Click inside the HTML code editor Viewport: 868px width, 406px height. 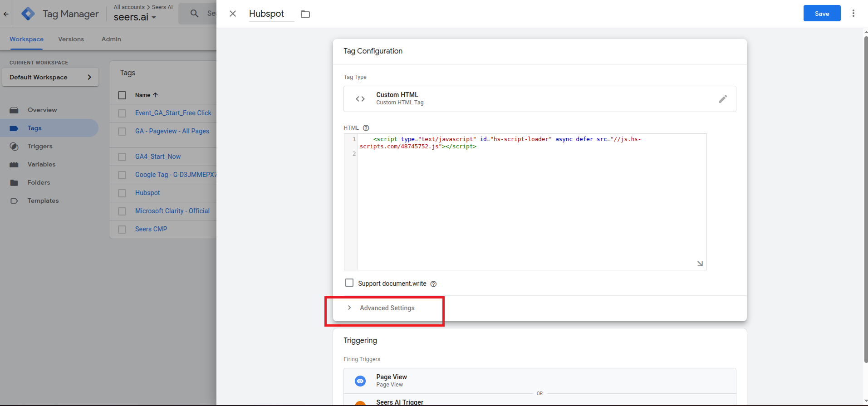tap(531, 204)
